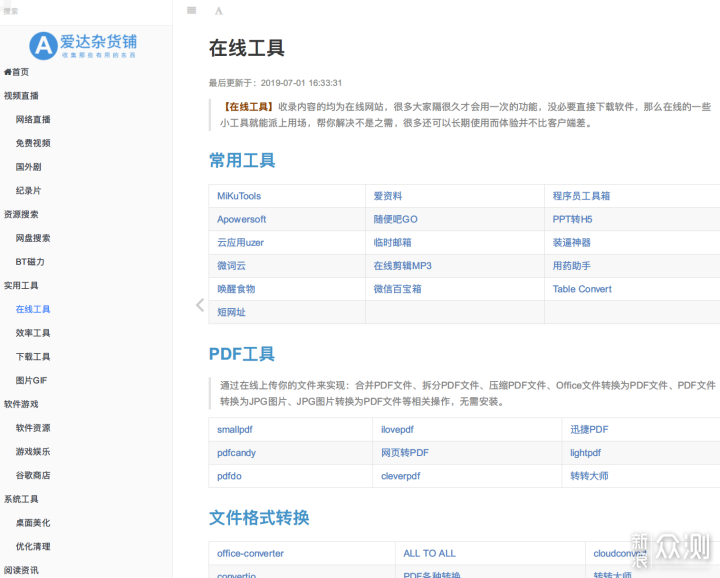Open the 网页转PDF link

pos(405,453)
